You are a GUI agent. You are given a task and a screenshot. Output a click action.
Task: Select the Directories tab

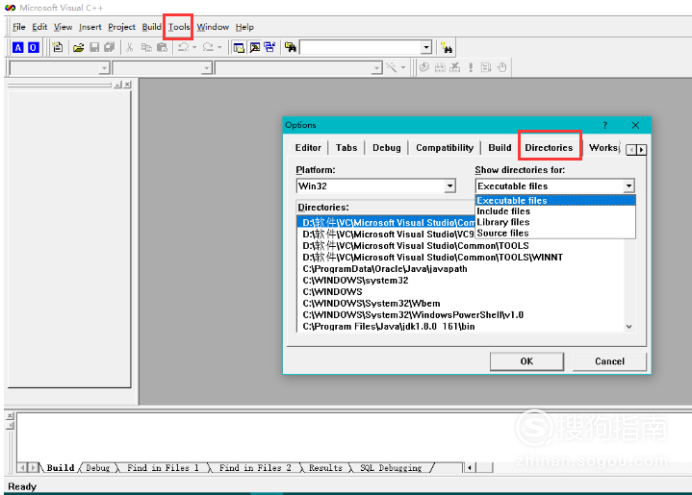tap(549, 148)
